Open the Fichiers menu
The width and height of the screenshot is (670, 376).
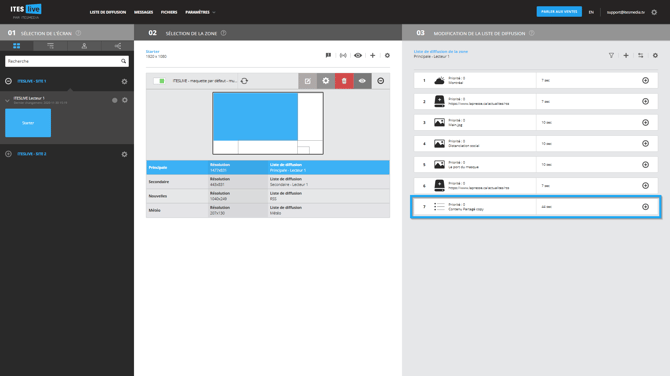169,12
